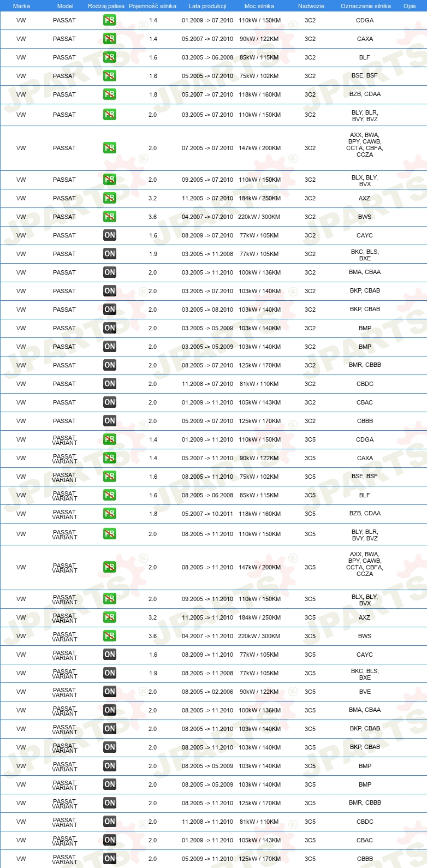427x868 pixels.
Task: Select the PB petrol icon for BLF 3C2 row
Action: point(110,57)
